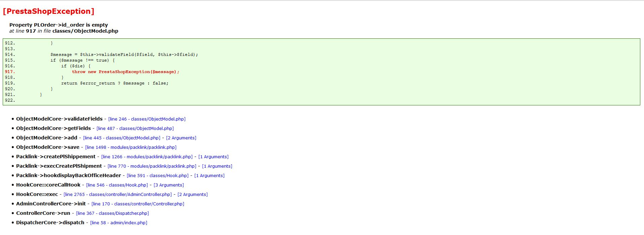
Task: Select the return $error_return code line
Action: click(115, 83)
